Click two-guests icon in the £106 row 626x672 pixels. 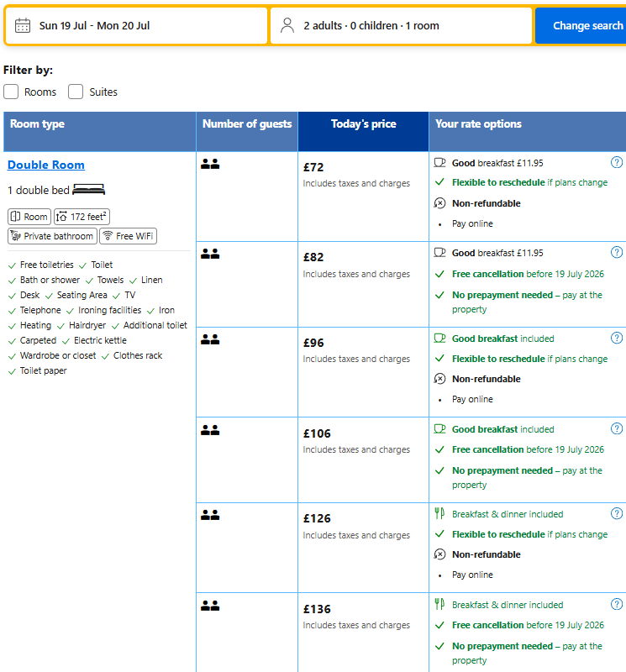pyautogui.click(x=210, y=430)
